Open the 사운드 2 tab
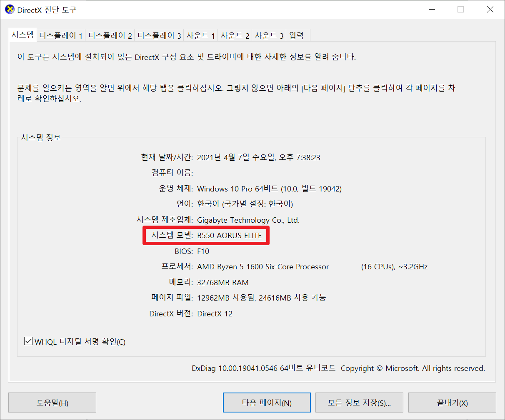This screenshot has height=420, width=505. pos(235,36)
